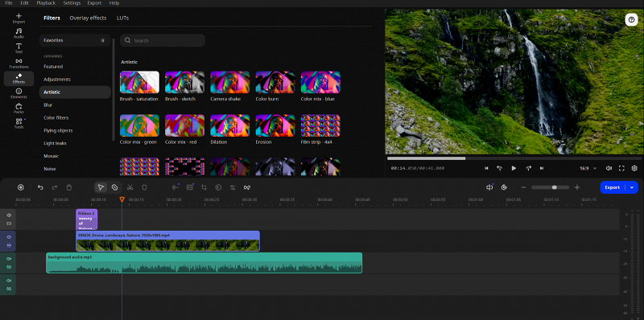This screenshot has width=644, height=320.
Task: Select the Camera shake filter thumbnail
Action: tap(230, 82)
